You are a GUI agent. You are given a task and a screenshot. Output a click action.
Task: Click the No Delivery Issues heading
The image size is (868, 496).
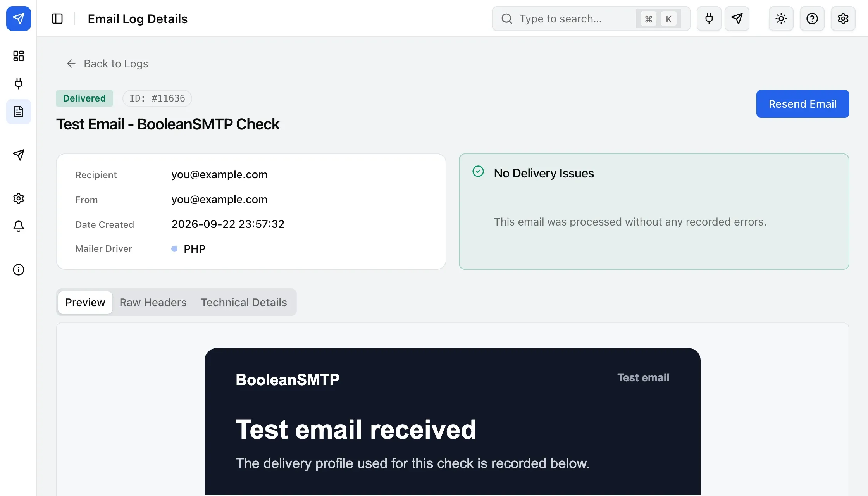tap(544, 173)
